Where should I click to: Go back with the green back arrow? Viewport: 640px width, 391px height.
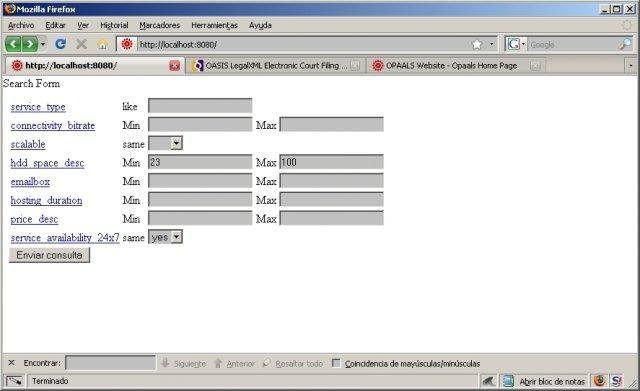point(13,44)
